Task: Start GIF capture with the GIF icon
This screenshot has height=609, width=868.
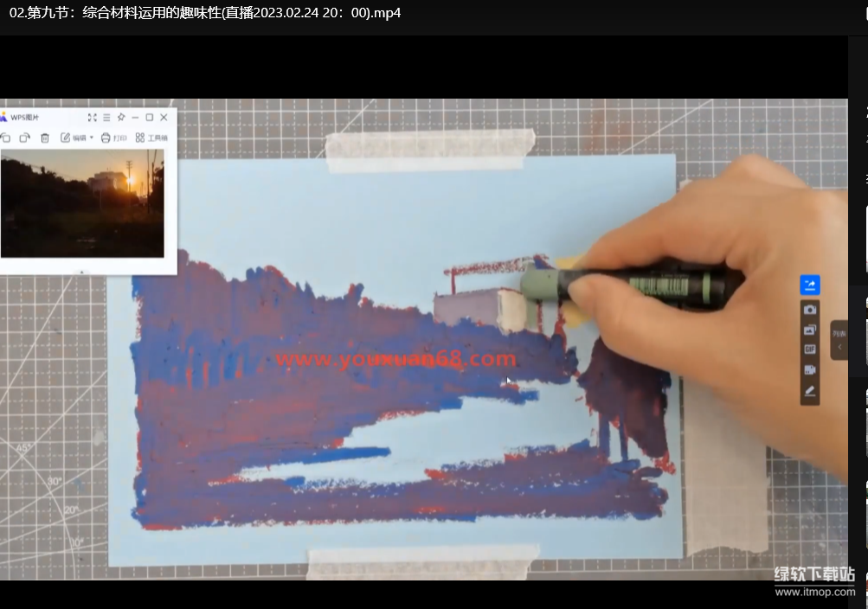Action: (810, 349)
